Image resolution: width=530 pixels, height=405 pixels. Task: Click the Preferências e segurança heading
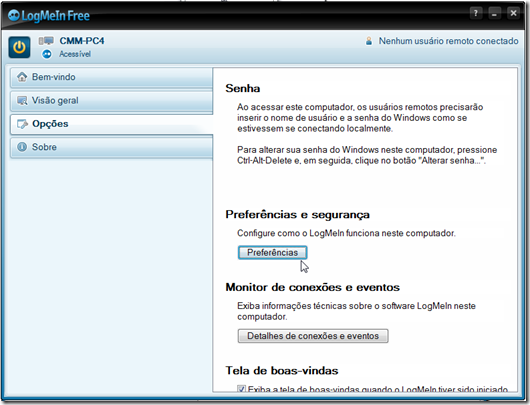point(297,215)
